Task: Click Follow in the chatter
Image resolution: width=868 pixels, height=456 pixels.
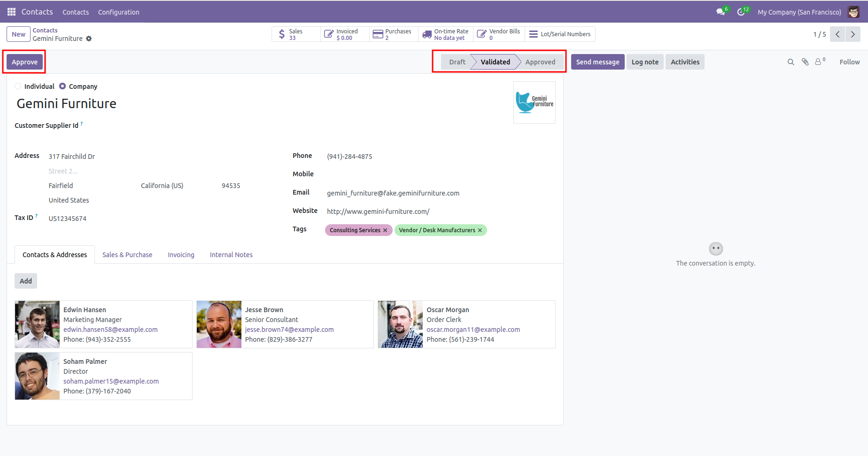Action: pyautogui.click(x=850, y=62)
